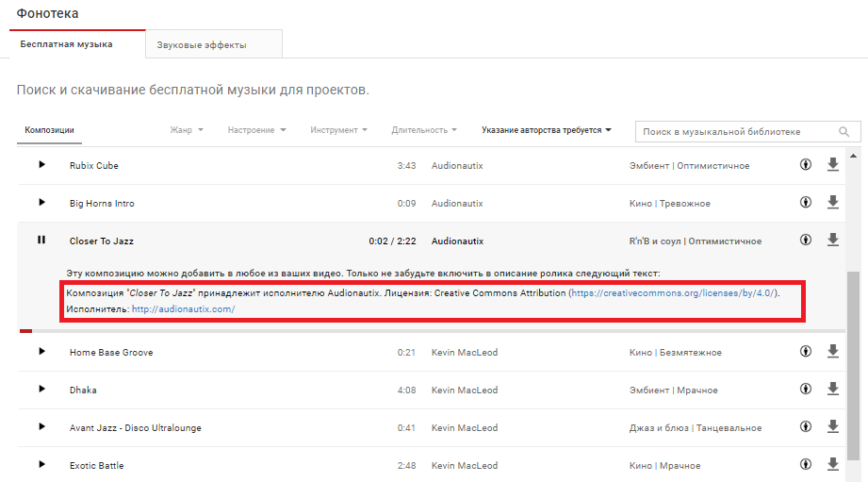The image size is (868, 482).
Task: Click attribution icon for Exotic Battle
Action: (805, 465)
